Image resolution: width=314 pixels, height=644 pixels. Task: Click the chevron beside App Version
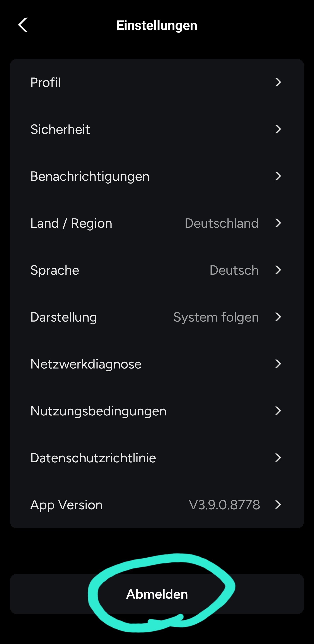click(278, 505)
